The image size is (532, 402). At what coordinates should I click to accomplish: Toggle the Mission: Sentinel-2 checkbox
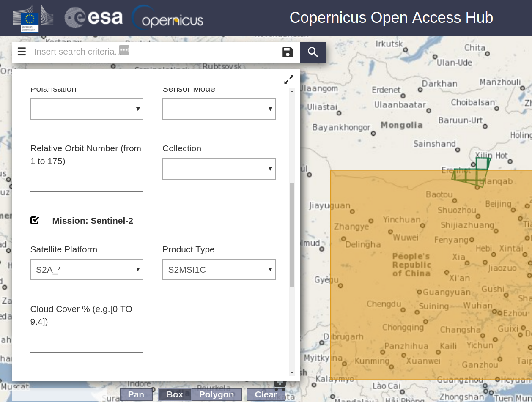coord(35,220)
